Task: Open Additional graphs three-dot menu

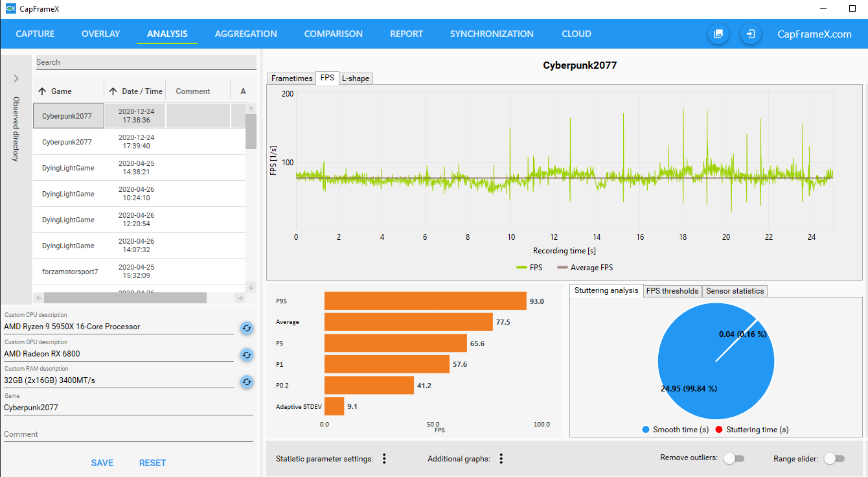Action: point(501,459)
